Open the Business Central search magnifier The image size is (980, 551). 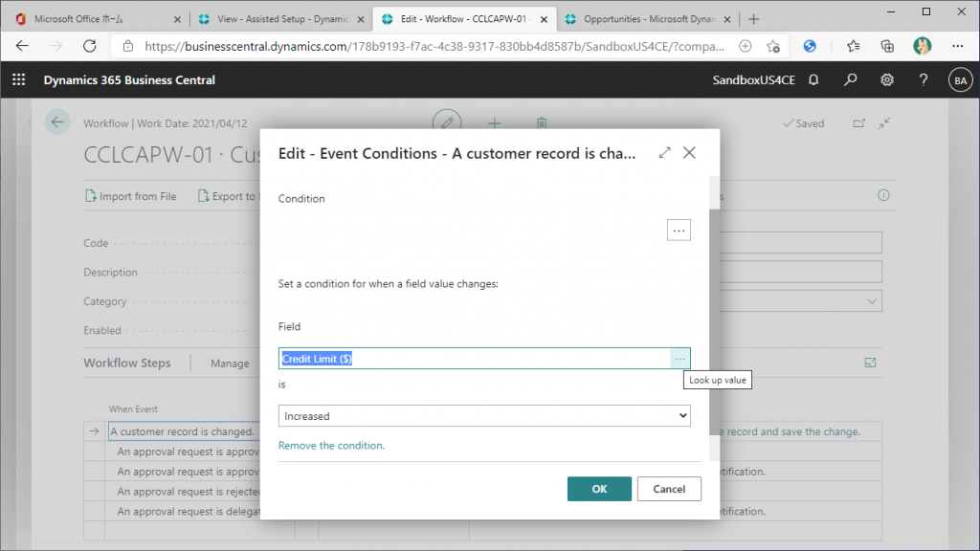(850, 80)
